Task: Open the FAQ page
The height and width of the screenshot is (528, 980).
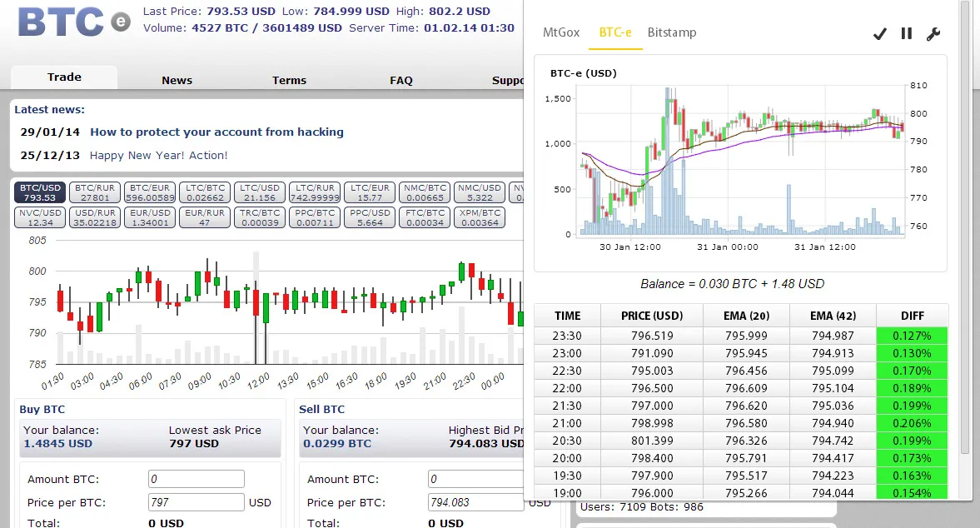Action: click(x=401, y=80)
